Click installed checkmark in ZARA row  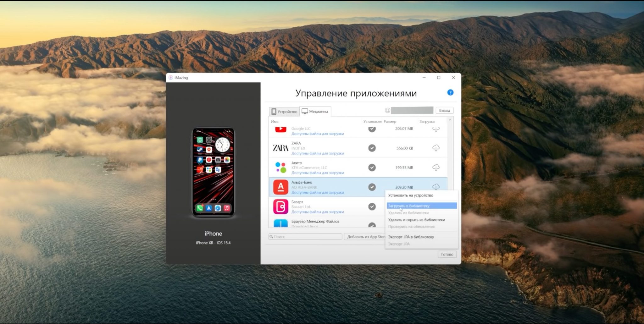point(372,148)
